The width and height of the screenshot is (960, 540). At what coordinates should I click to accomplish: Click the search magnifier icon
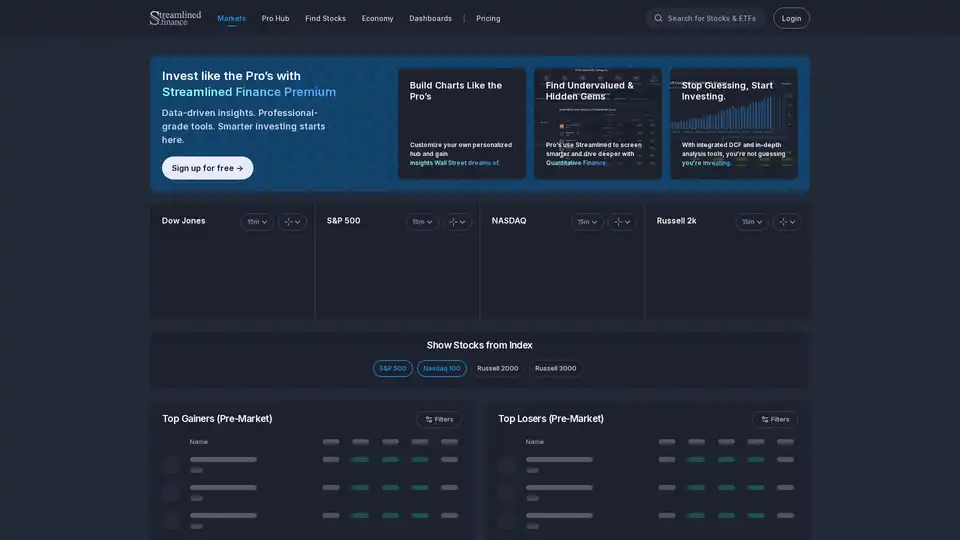point(658,18)
